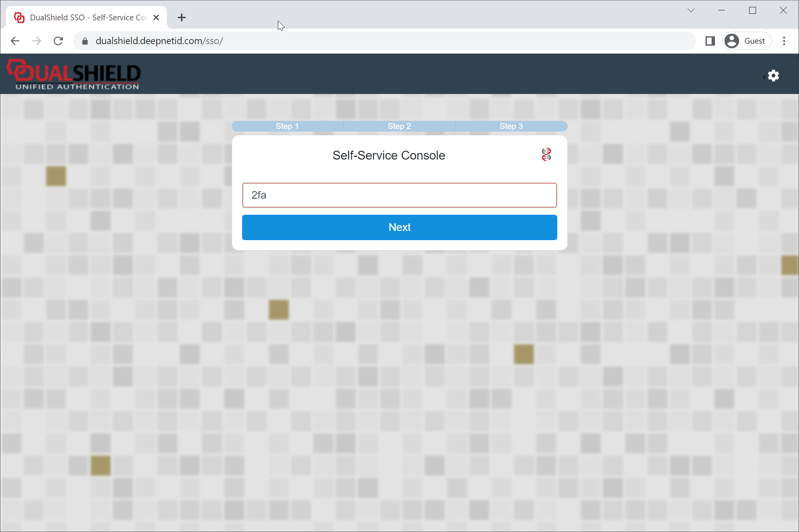Go back using the browser arrow
799x532 pixels.
point(15,41)
